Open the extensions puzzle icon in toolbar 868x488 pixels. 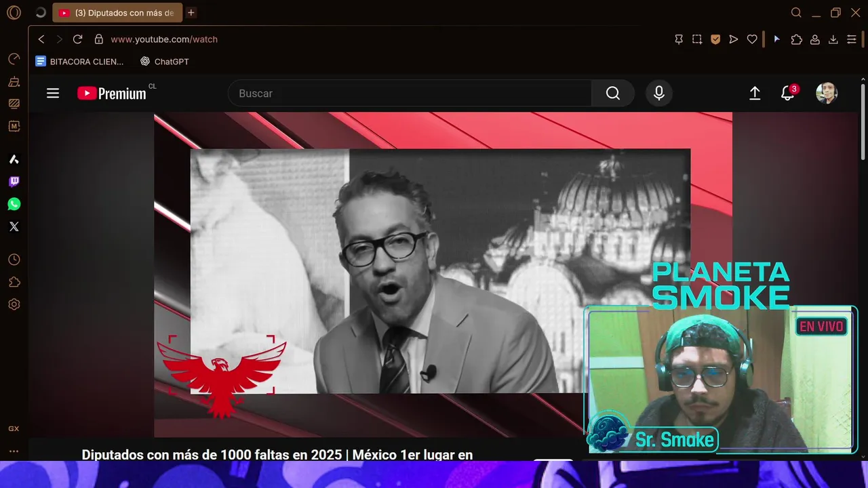click(797, 39)
